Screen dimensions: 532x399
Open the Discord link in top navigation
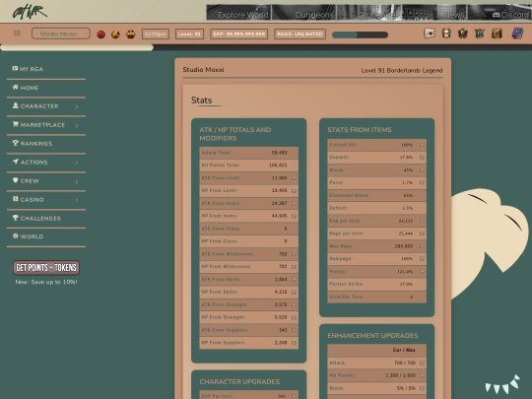[x=499, y=13]
